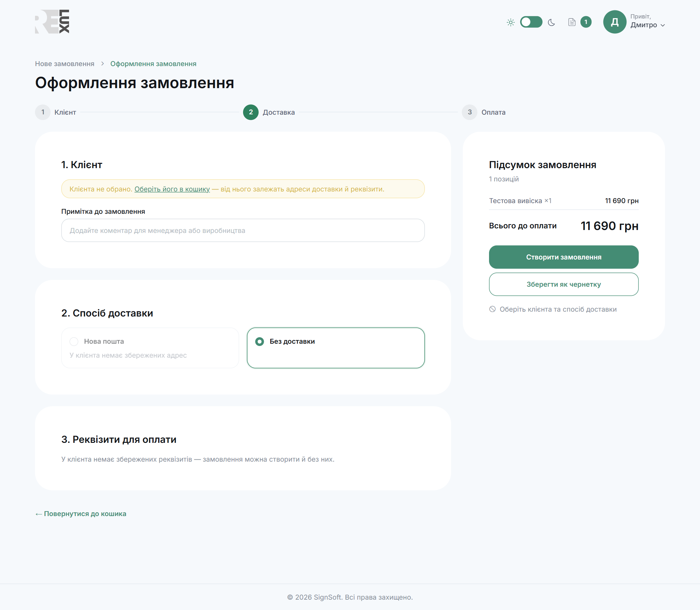Image resolution: width=700 pixels, height=610 pixels.
Task: Focus the Примітка до замовлення field
Action: (x=243, y=230)
